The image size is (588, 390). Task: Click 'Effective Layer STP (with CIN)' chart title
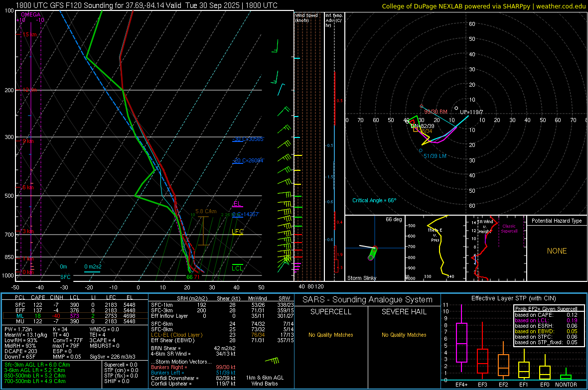(x=513, y=298)
